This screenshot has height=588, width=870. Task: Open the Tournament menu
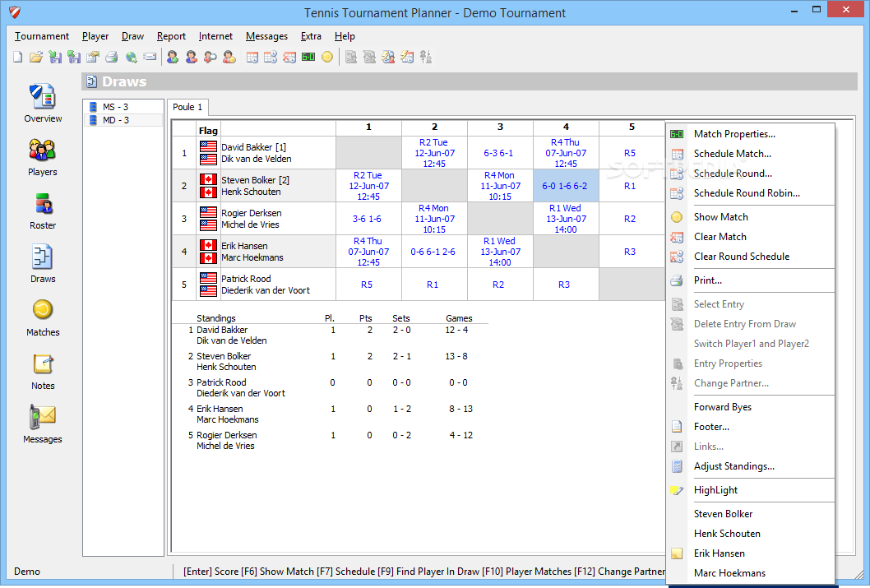coord(42,36)
